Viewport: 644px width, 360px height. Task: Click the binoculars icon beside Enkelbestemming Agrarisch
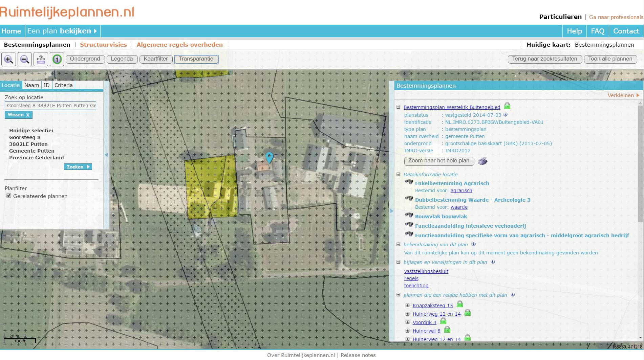409,182
